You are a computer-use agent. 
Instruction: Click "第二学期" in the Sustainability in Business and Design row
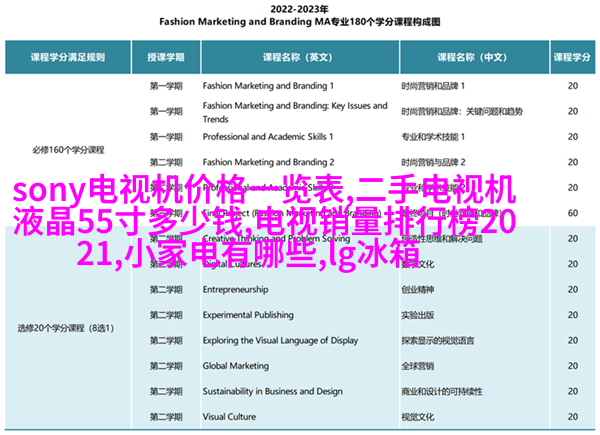point(166,391)
